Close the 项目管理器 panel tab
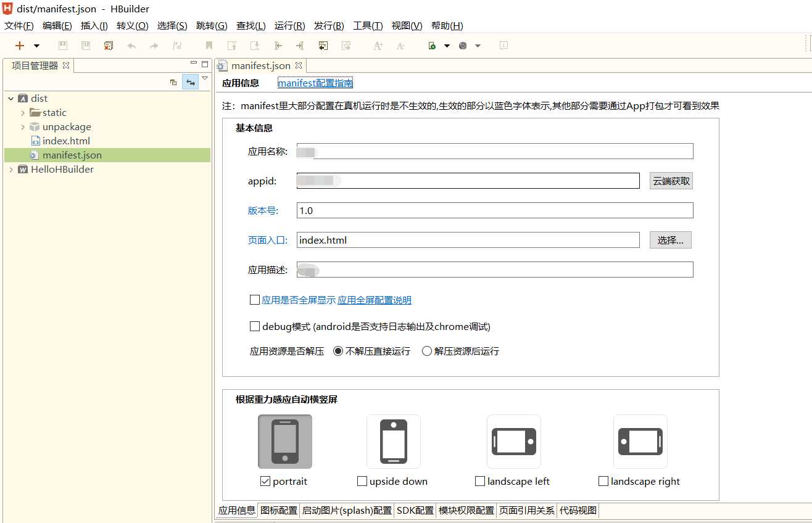The height and width of the screenshot is (523, 812). point(66,65)
